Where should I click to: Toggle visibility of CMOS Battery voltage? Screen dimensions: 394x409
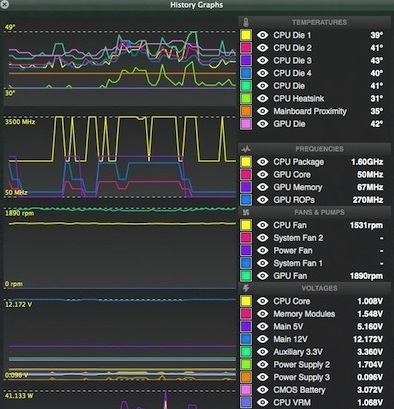(x=263, y=390)
